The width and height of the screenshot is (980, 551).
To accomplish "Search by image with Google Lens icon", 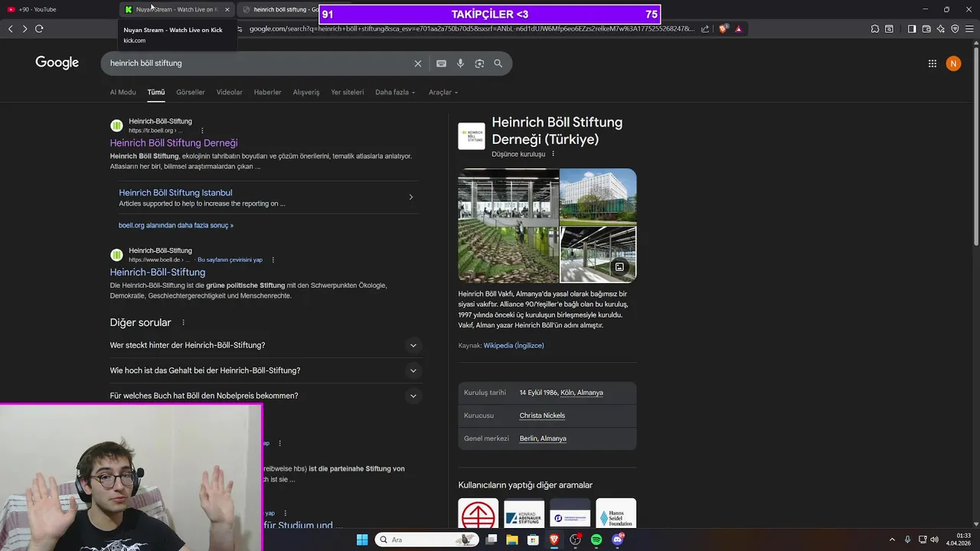I will [479, 64].
